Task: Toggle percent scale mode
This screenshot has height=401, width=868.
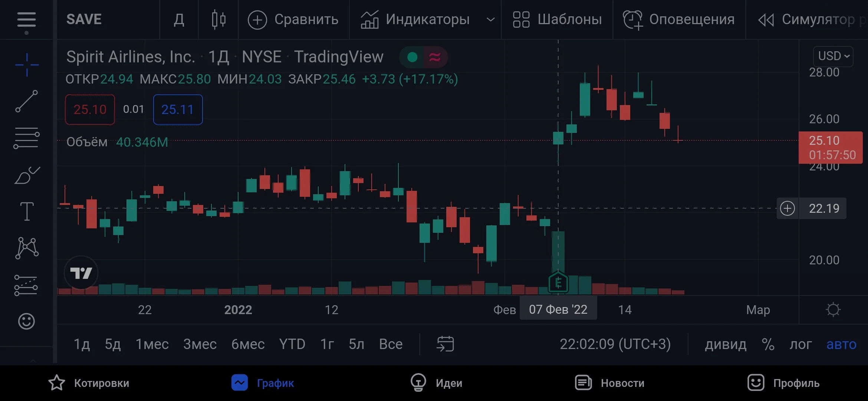Action: 768,345
